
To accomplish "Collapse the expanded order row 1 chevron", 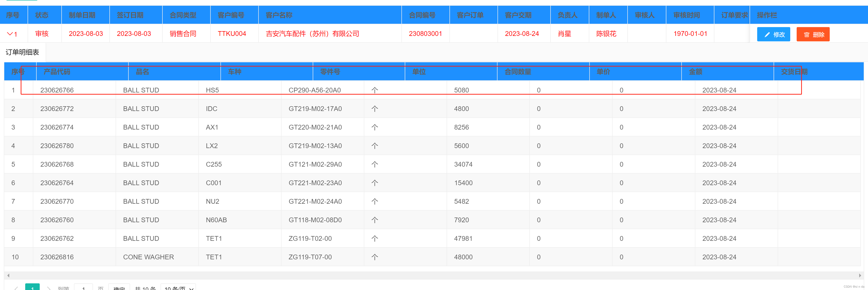I will click(x=10, y=34).
